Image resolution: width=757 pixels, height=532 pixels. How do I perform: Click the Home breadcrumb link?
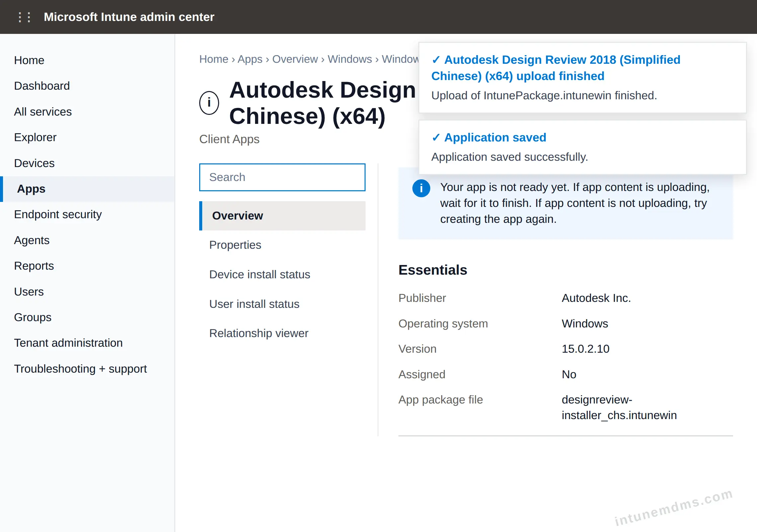214,59
